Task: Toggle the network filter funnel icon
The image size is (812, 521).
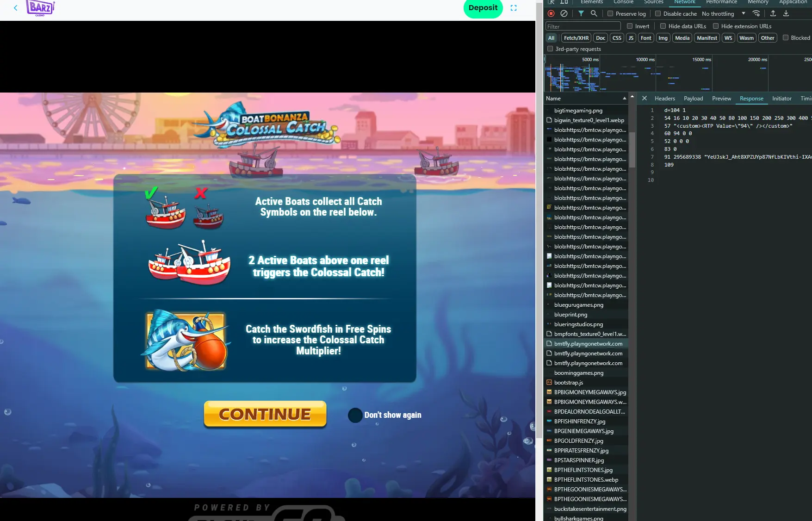Action: (x=581, y=13)
